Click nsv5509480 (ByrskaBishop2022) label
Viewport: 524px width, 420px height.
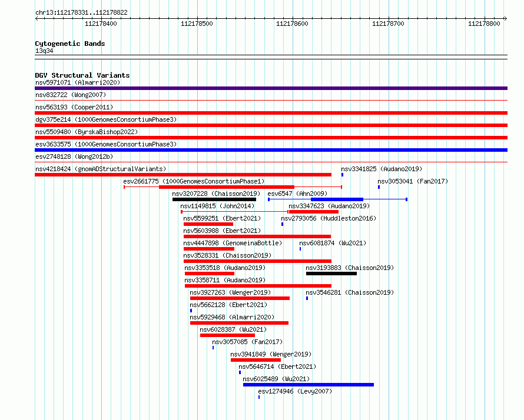point(87,132)
